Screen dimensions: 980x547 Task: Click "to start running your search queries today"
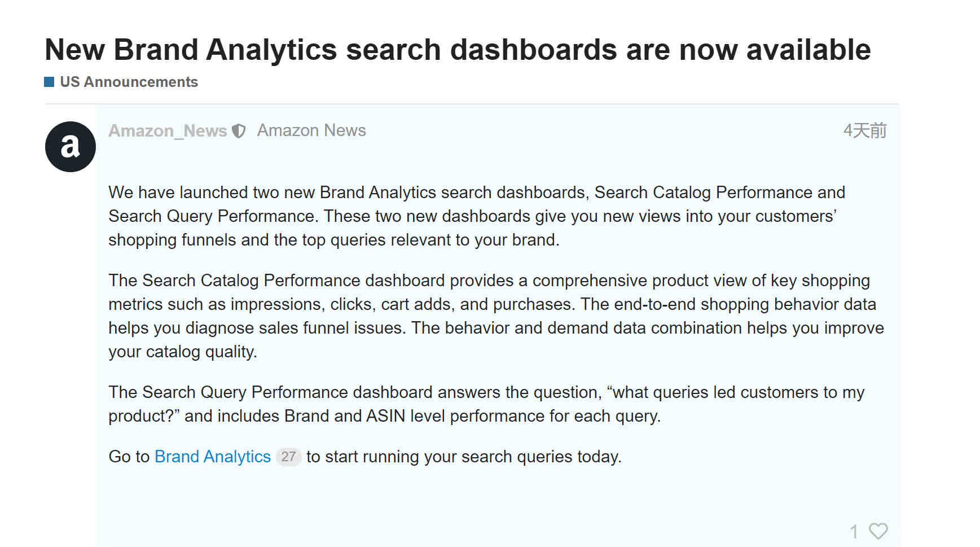point(464,456)
